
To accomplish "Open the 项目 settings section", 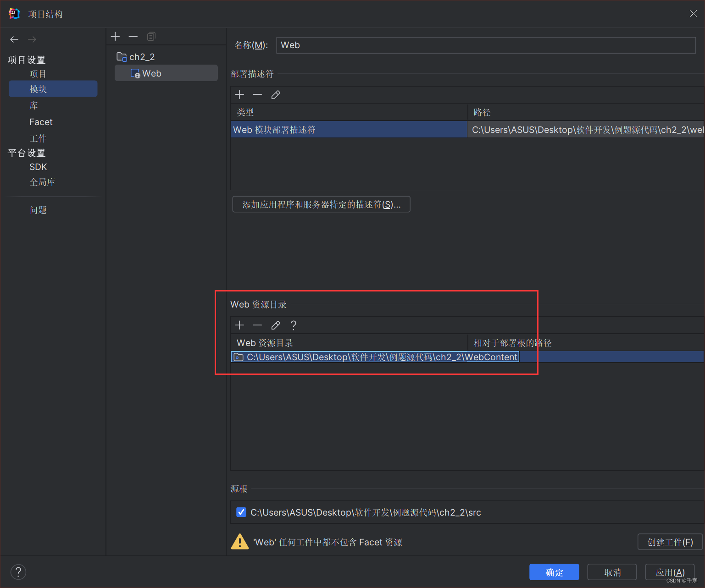I will point(38,74).
